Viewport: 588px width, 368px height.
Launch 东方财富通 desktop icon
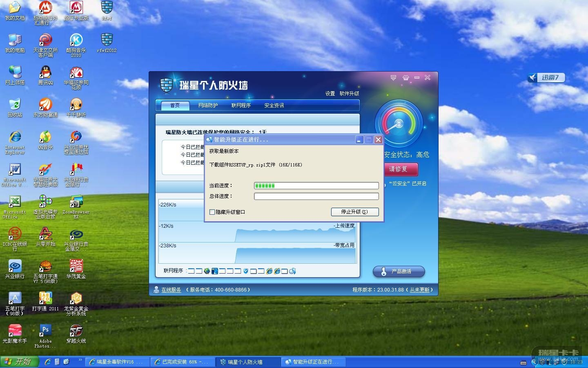click(x=45, y=108)
